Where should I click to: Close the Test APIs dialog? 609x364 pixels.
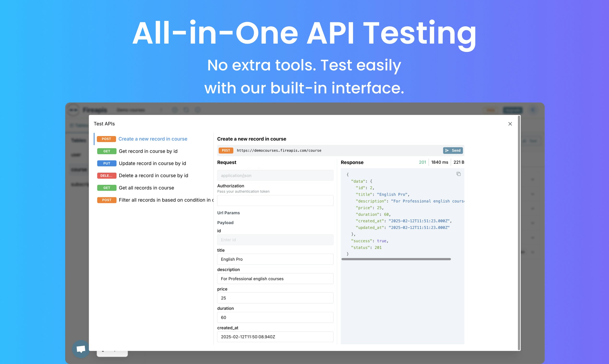pyautogui.click(x=510, y=124)
